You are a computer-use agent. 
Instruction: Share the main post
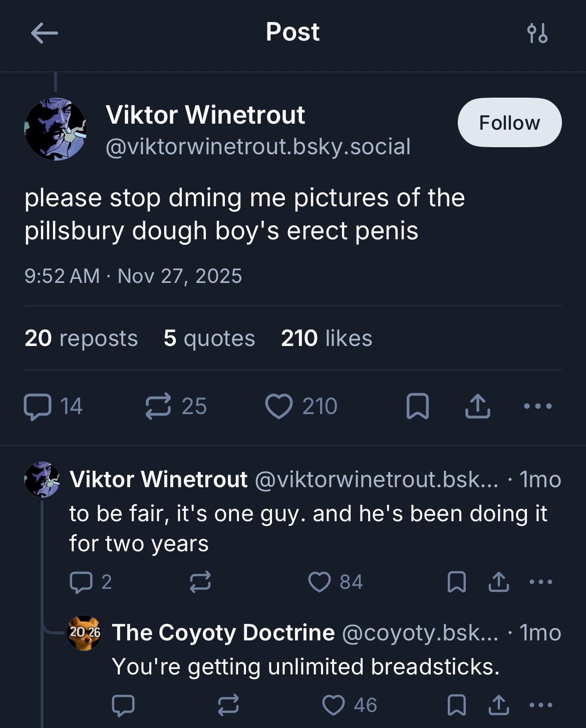477,406
